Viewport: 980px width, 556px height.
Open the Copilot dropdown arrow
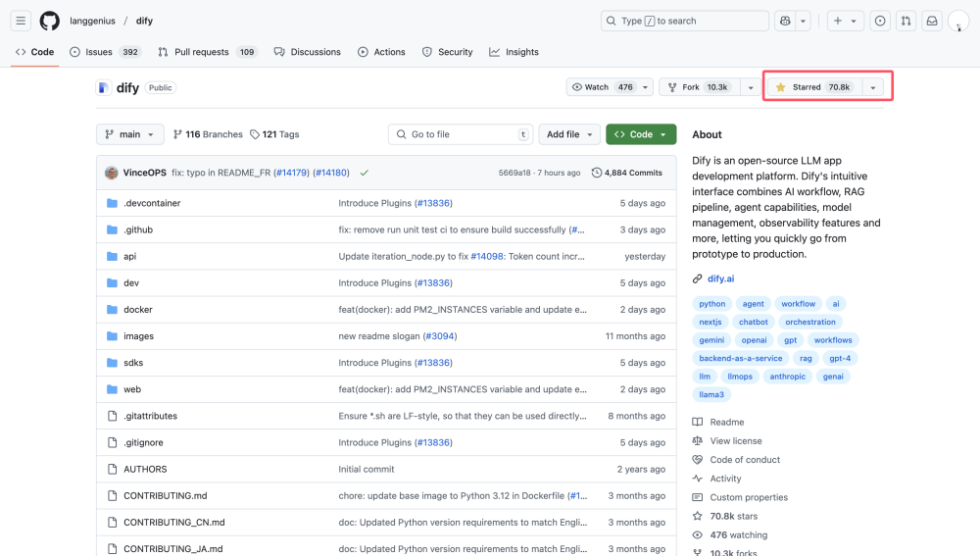[804, 21]
